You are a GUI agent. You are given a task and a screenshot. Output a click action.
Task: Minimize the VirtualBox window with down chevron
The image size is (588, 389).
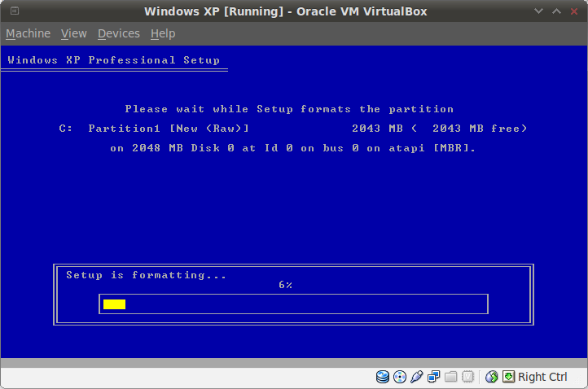538,11
